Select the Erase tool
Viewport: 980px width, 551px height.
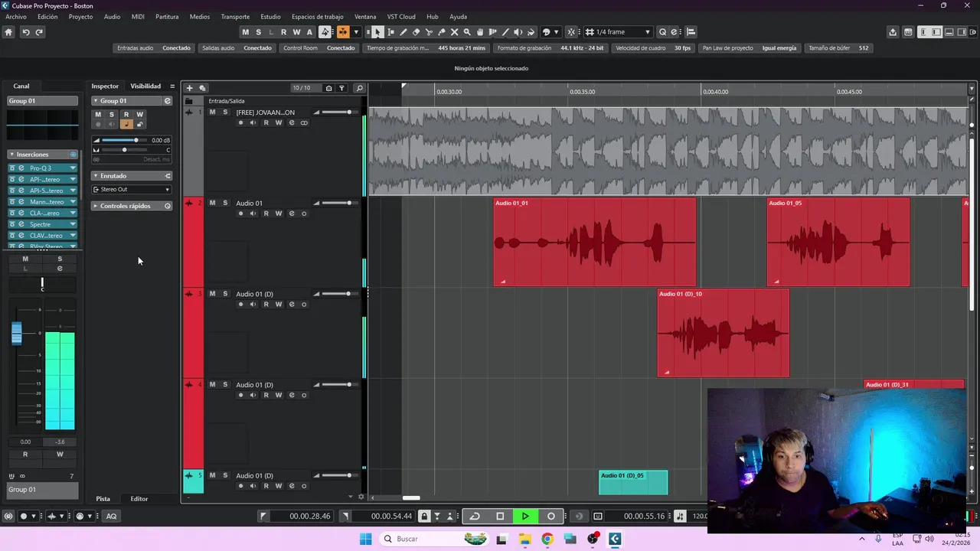[416, 32]
